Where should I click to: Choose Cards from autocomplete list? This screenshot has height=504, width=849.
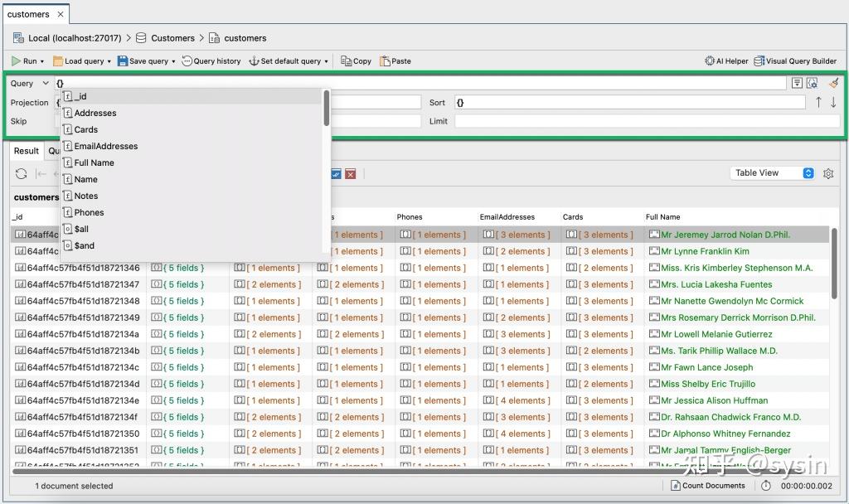(x=191, y=129)
